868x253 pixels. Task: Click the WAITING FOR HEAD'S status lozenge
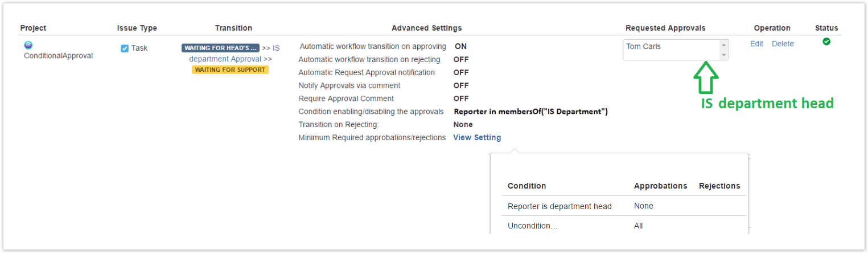(x=220, y=48)
